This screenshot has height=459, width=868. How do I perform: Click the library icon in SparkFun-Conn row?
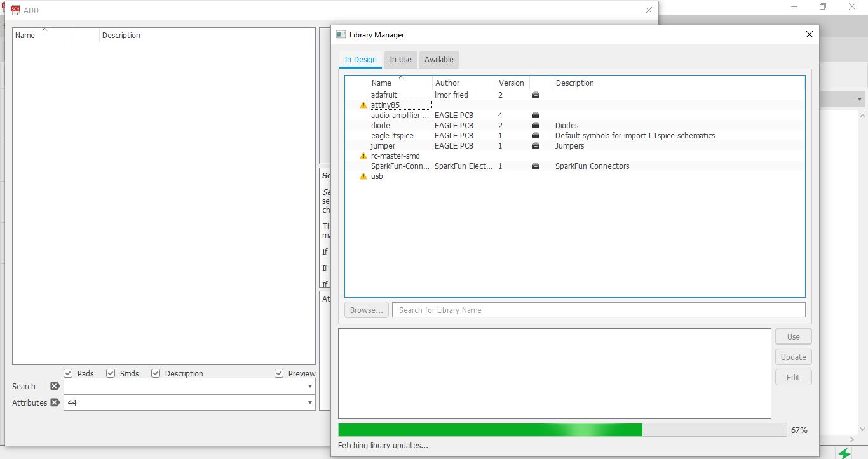tap(536, 166)
